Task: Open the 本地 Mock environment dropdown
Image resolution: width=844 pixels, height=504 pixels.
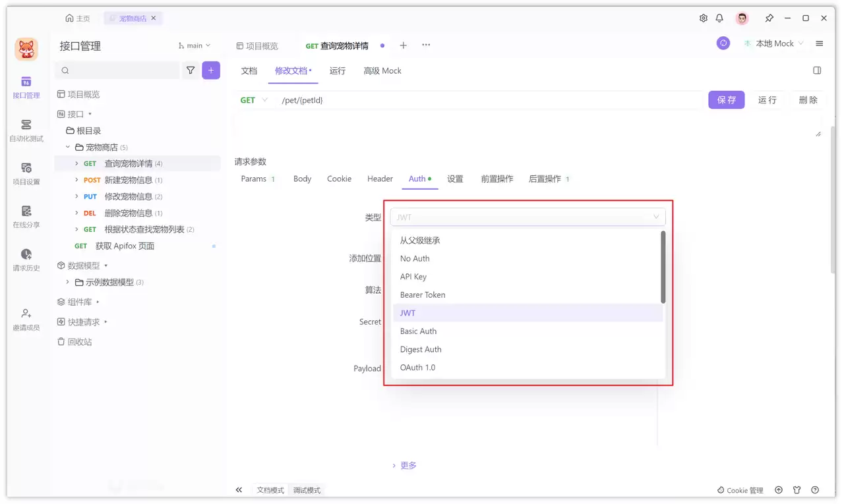Action: pos(773,43)
